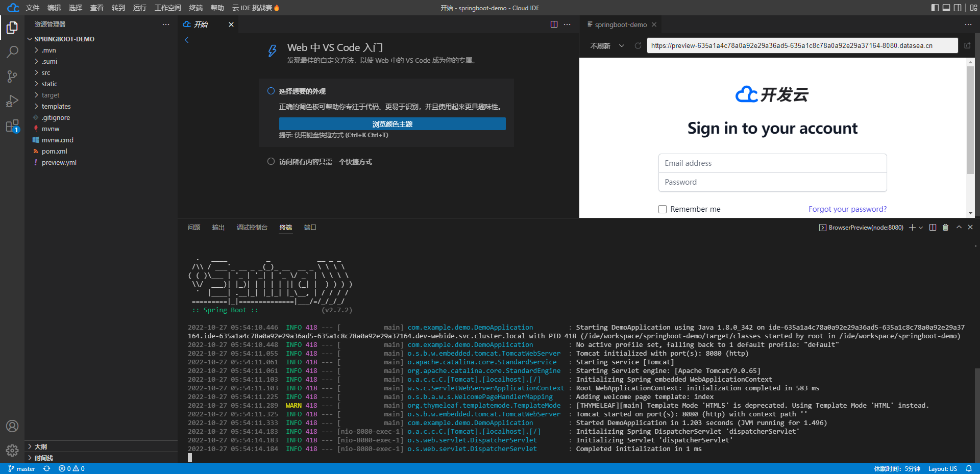Open customize layout icon
The width and height of the screenshot is (980, 474).
pyautogui.click(x=973, y=8)
